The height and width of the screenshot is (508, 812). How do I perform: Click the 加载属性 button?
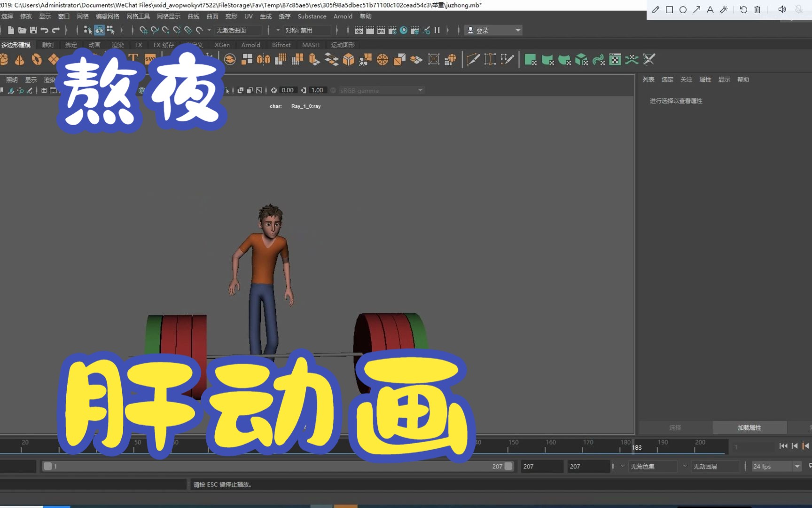pyautogui.click(x=749, y=427)
